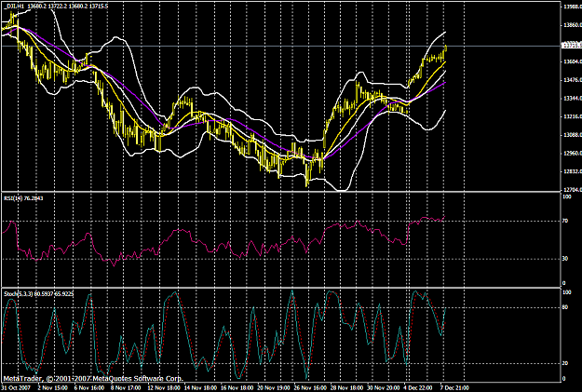Click the 8 Nov 17:00 time label
The width and height of the screenshot is (582, 392).
tap(126, 388)
